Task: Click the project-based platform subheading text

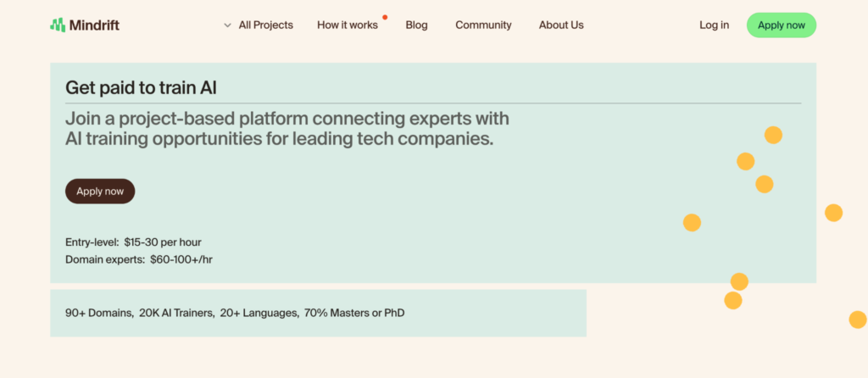Action: coord(287,128)
